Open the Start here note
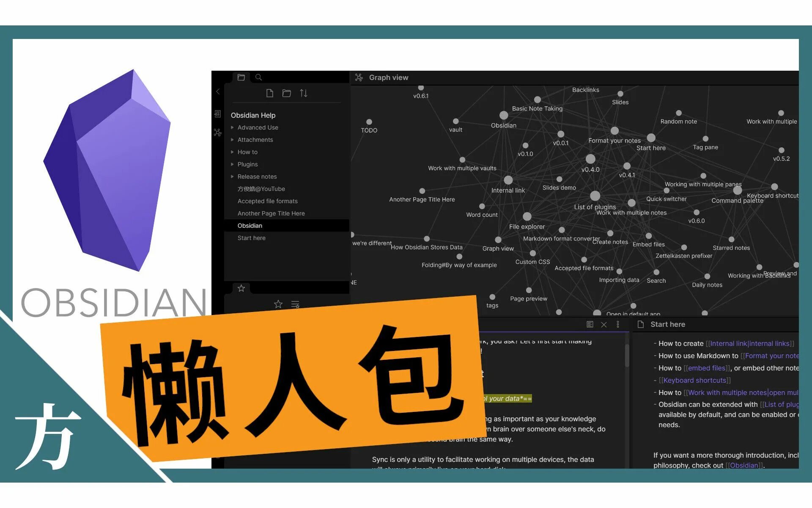812x508 pixels. 252,238
